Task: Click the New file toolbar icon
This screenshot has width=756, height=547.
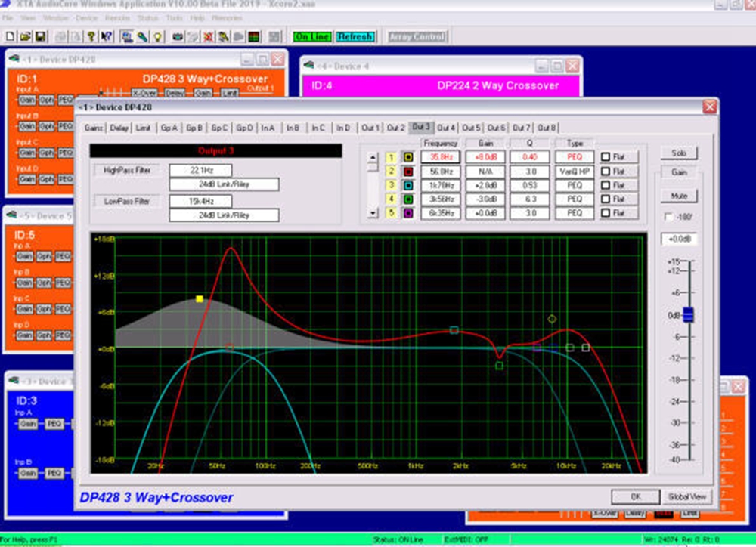Action: pos(10,36)
